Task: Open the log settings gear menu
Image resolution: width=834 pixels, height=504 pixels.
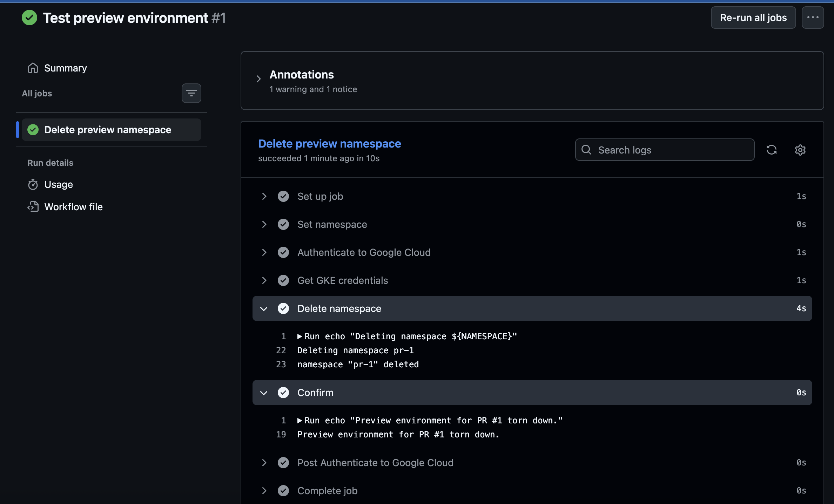Action: [x=800, y=150]
